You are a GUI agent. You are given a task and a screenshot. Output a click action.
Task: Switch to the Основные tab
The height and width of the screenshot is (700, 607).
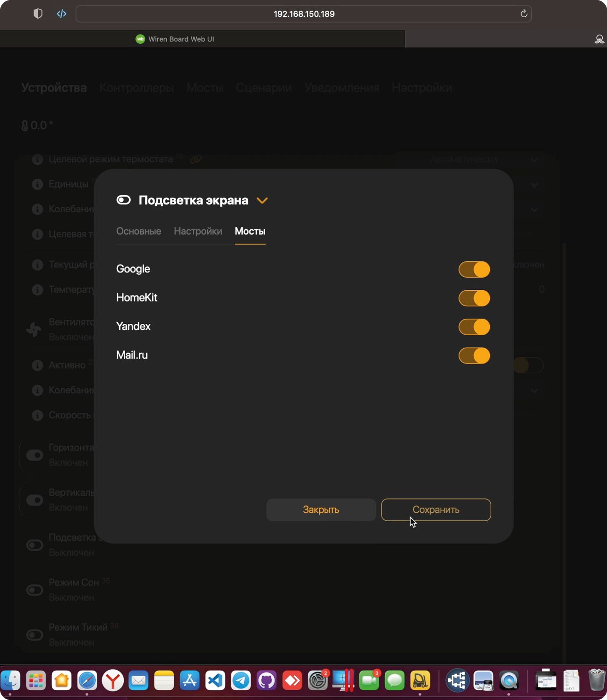(139, 231)
